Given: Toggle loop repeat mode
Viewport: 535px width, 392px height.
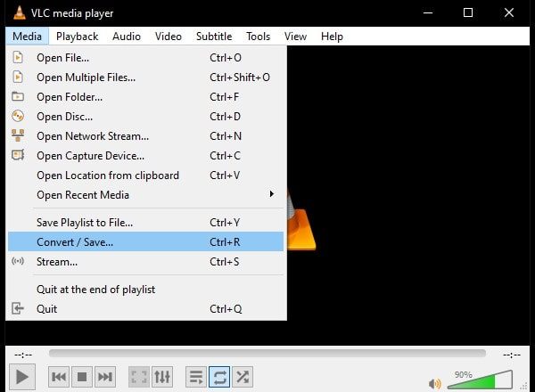Looking at the screenshot, I should click(219, 377).
